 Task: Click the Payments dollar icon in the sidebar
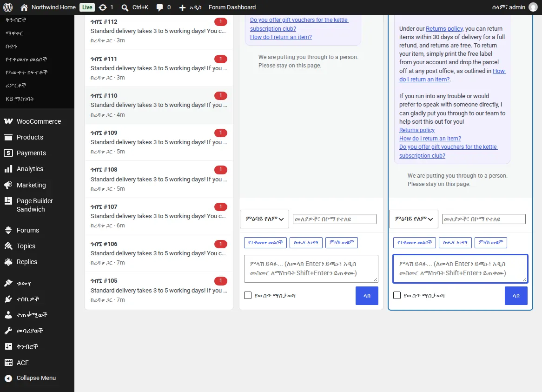(x=8, y=153)
